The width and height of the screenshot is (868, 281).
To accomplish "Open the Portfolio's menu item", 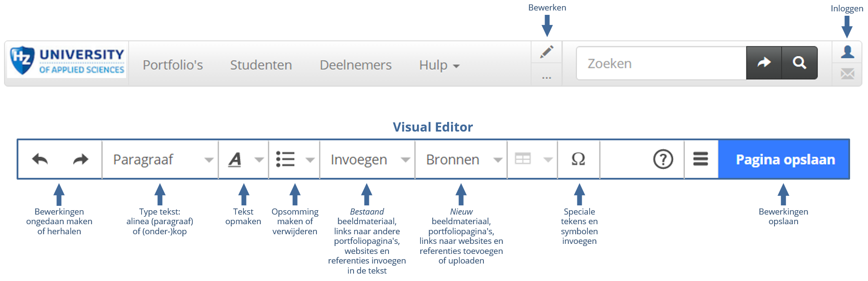I will click(173, 65).
